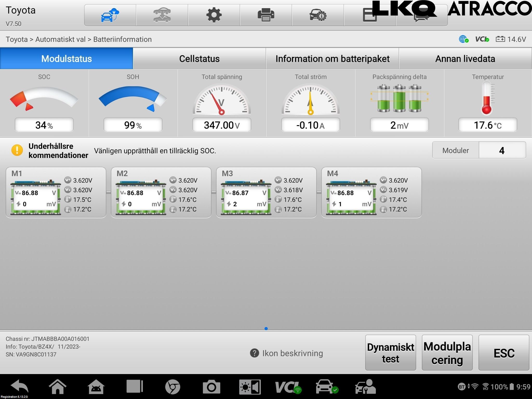The height and width of the screenshot is (399, 532).
Task: Click Info: Toyota/BZ4X/ 11/2023- text
Action: (x=43, y=347)
